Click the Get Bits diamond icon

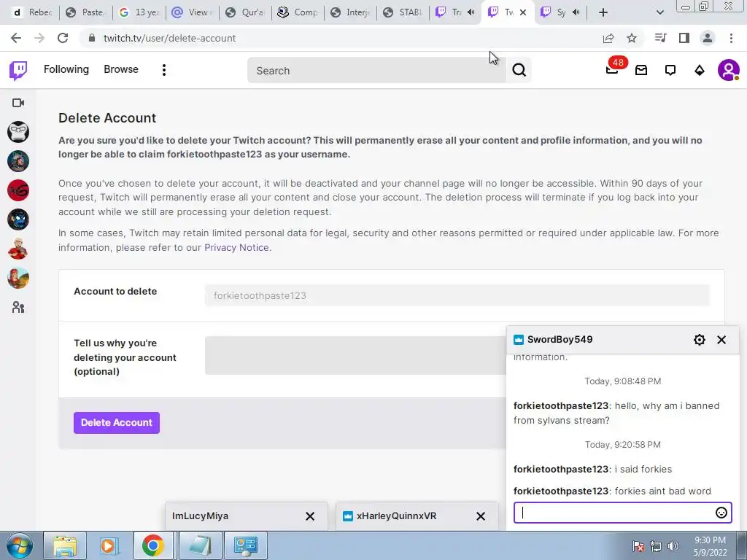[700, 71]
